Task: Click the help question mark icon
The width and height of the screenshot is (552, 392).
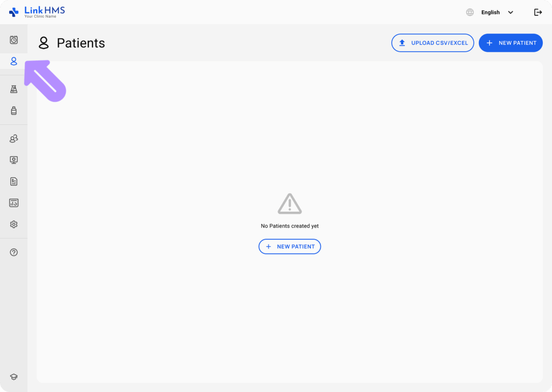Action: 14,252
